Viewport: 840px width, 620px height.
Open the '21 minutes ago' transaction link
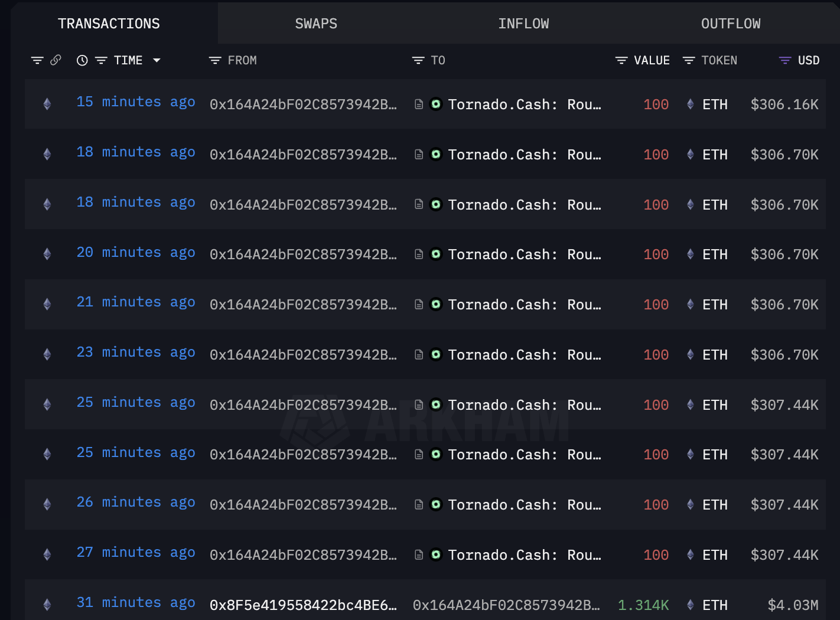(x=136, y=302)
